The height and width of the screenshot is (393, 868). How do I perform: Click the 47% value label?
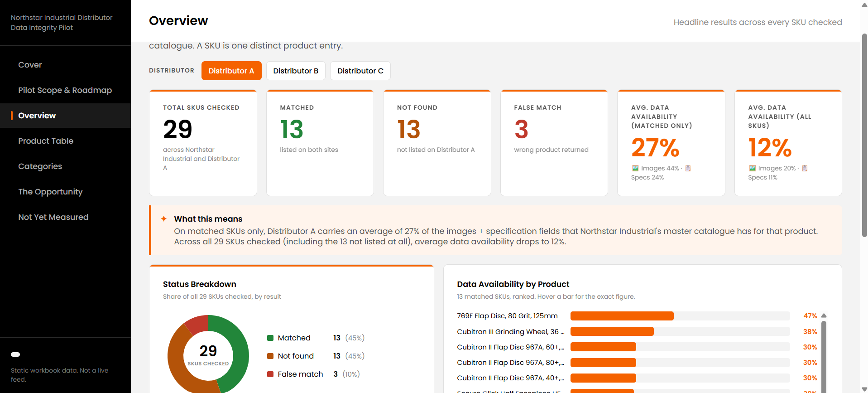810,316
